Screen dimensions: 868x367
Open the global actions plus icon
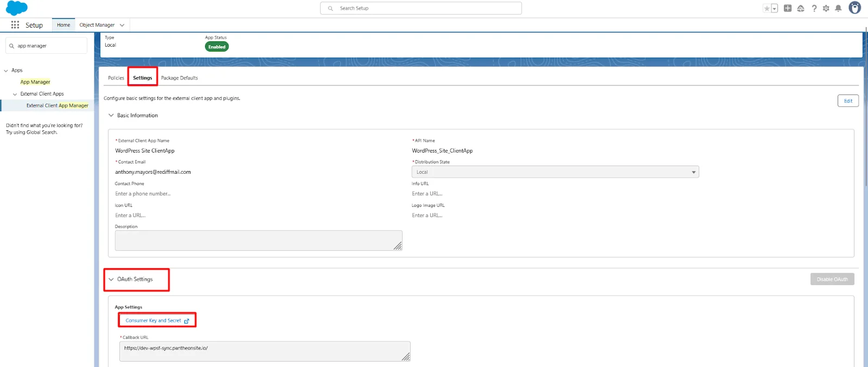(x=788, y=8)
